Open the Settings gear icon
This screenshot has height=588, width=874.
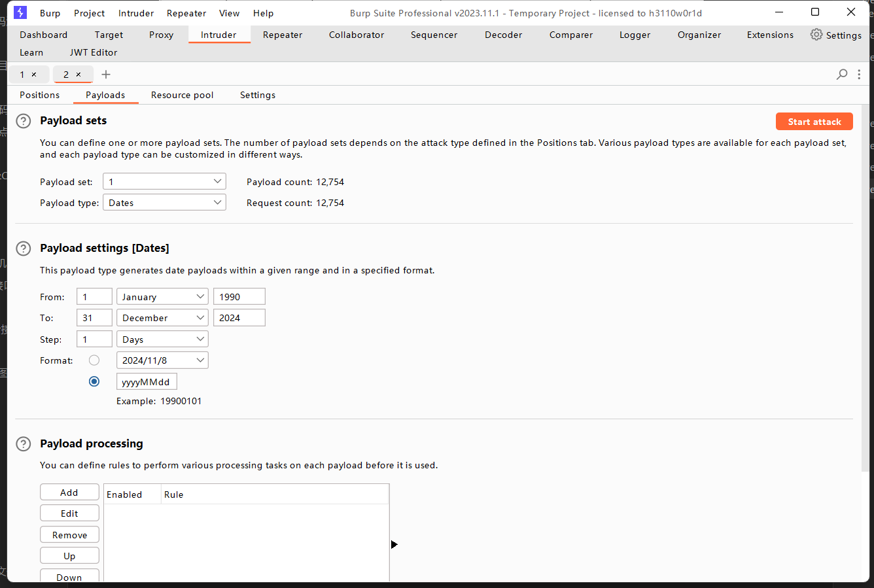coord(816,35)
